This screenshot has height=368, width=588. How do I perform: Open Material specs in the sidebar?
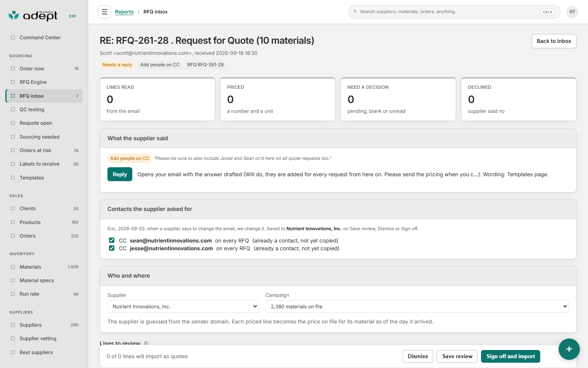pos(44,280)
